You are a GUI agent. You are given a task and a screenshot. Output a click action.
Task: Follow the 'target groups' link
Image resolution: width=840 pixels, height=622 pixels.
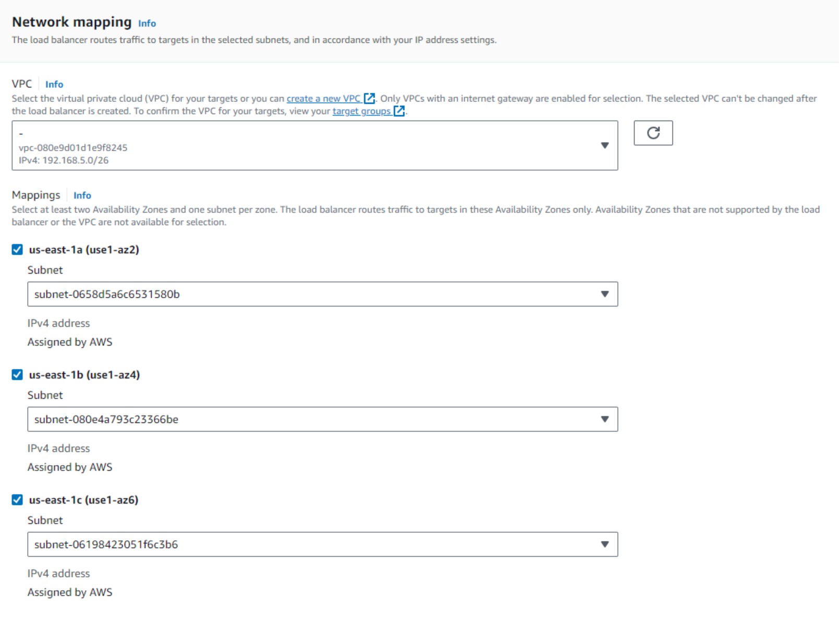click(361, 111)
